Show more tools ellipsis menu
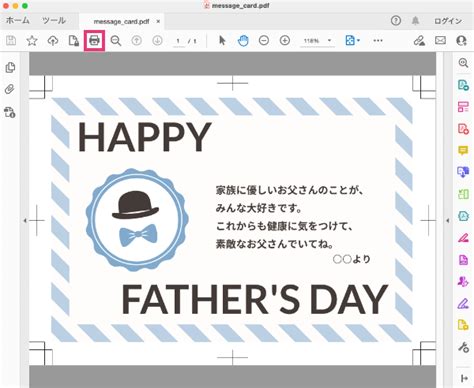The image size is (474, 388). tap(378, 41)
